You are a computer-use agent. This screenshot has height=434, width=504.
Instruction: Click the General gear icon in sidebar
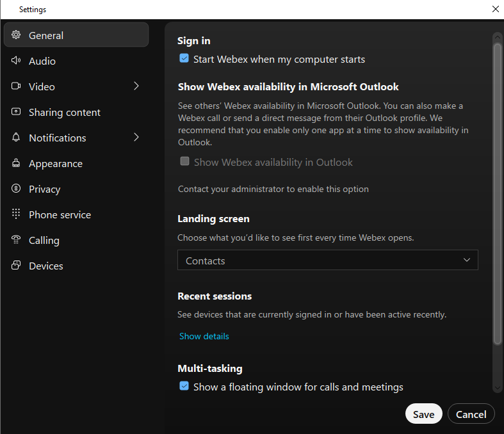click(16, 35)
